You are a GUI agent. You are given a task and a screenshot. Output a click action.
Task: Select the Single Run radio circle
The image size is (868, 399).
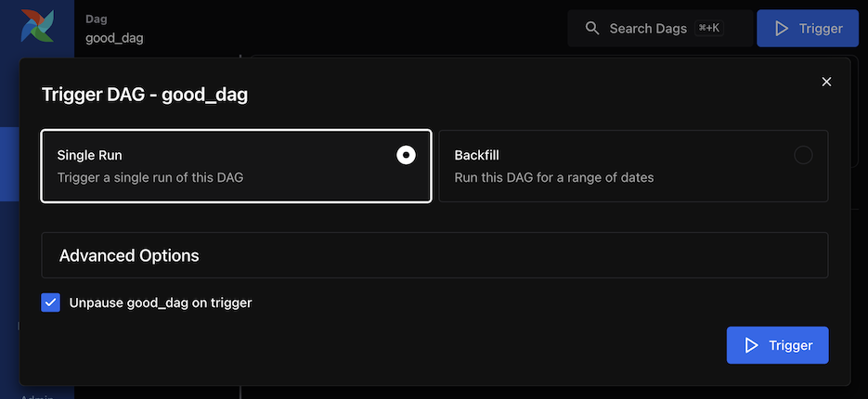tap(406, 155)
